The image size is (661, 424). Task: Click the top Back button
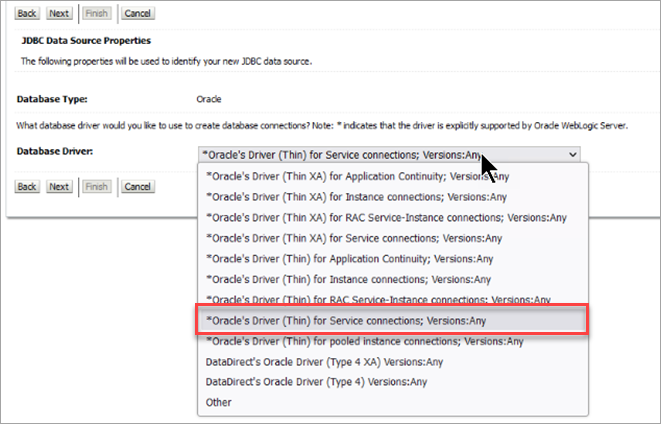[x=27, y=13]
